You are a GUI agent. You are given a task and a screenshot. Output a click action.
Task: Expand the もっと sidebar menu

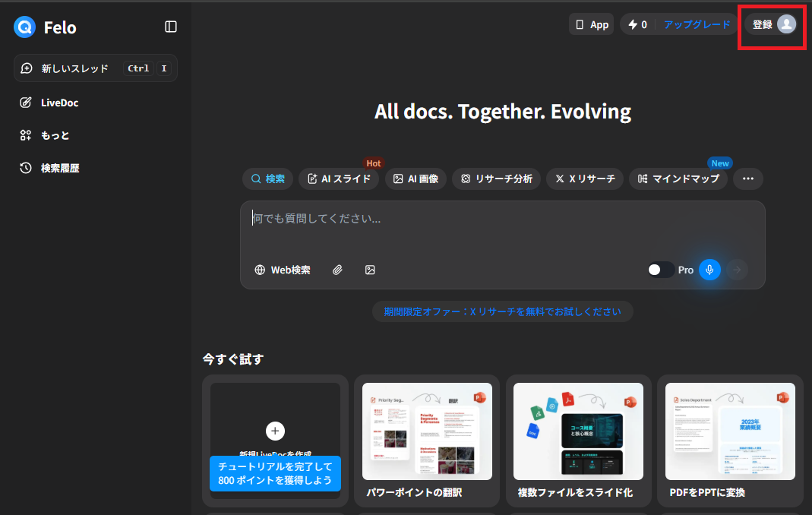click(x=55, y=135)
